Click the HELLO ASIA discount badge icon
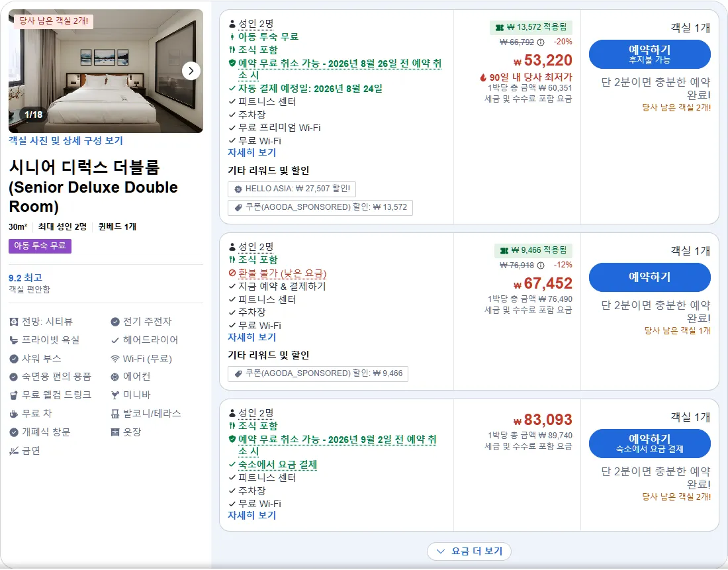 click(x=238, y=189)
